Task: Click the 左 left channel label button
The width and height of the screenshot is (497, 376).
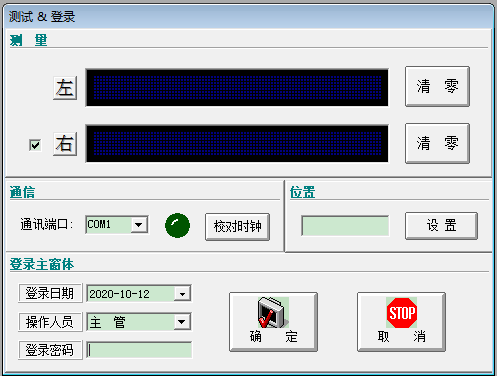Action: pos(65,88)
